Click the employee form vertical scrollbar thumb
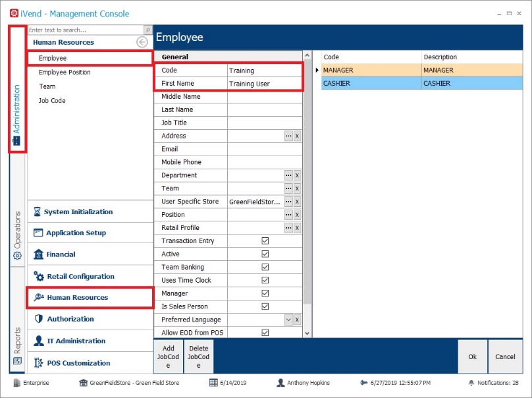Screen dimensions: 532x398 [307, 182]
